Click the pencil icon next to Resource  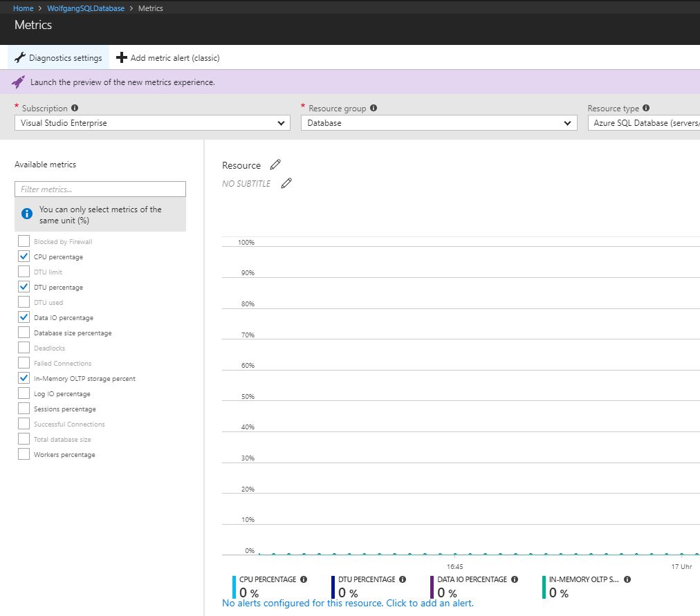point(274,165)
